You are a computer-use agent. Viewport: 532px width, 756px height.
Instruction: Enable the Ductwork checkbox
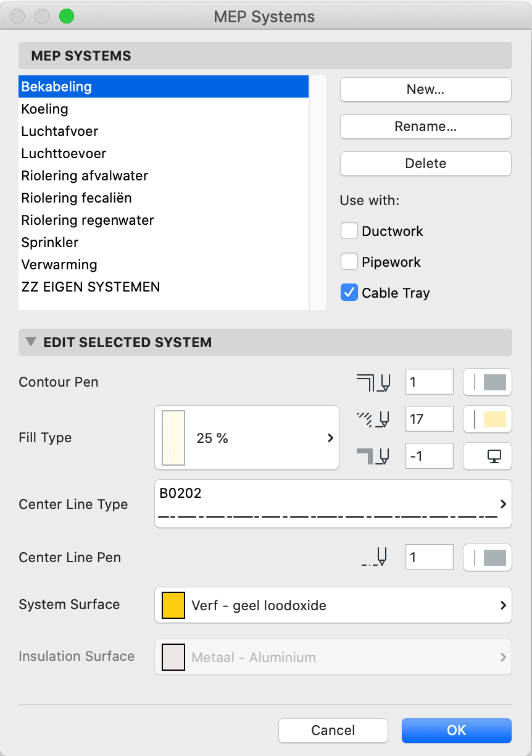click(349, 231)
